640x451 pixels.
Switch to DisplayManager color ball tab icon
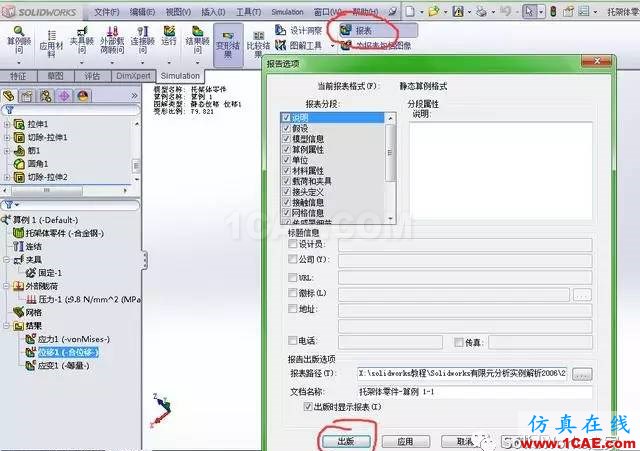(x=83, y=96)
